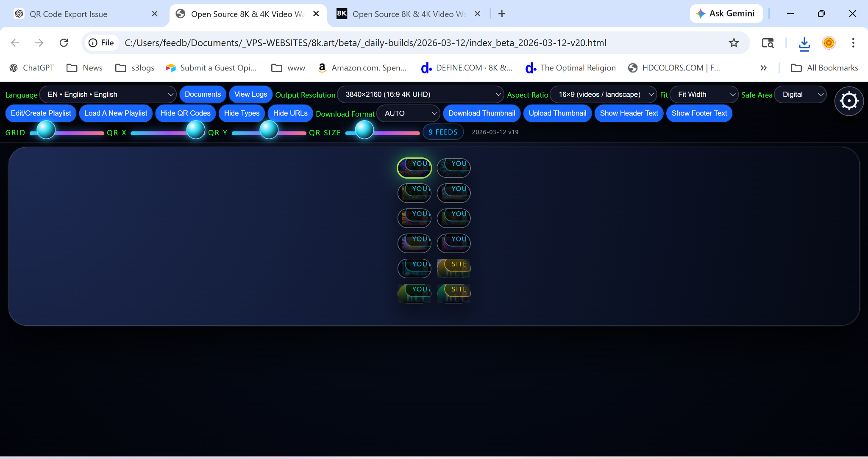Click the Ask Gemini button
The width and height of the screenshot is (868, 459).
[726, 14]
